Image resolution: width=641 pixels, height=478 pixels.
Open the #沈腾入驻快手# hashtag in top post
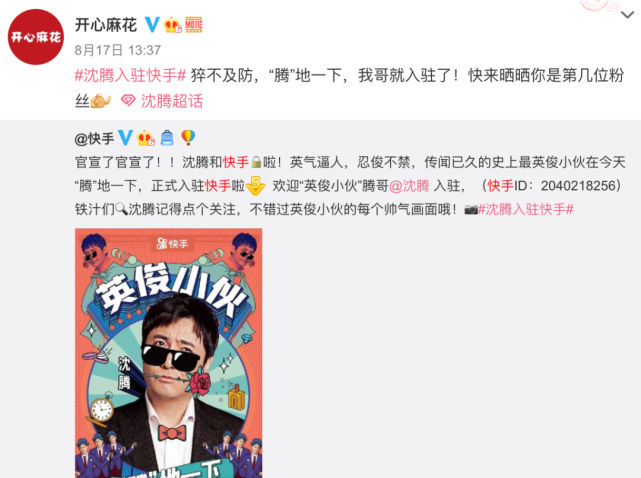(130, 76)
